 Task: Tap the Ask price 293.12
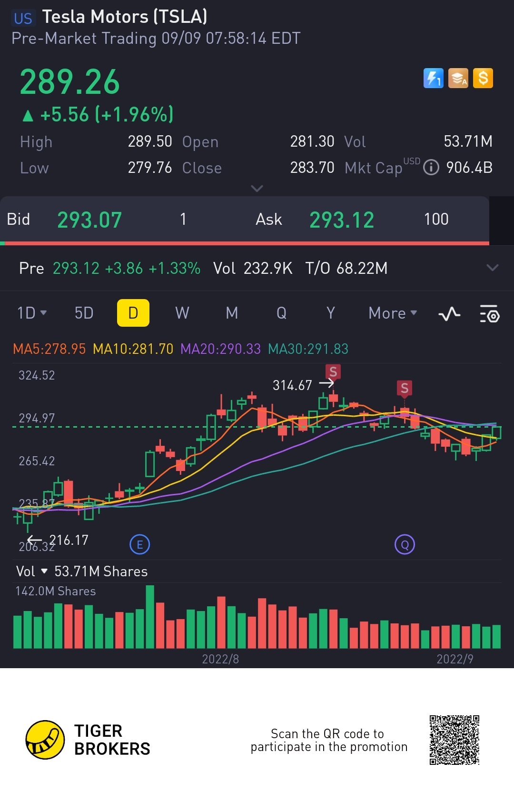click(342, 220)
